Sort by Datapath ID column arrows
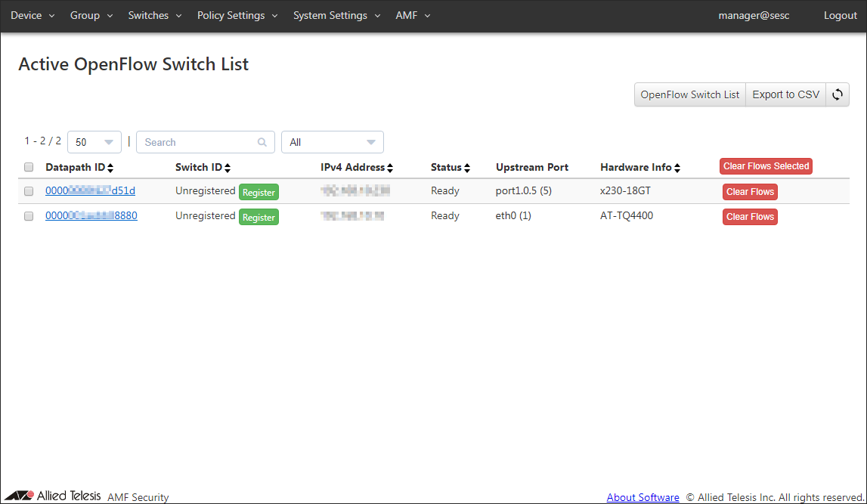The height and width of the screenshot is (504, 867). coord(110,168)
